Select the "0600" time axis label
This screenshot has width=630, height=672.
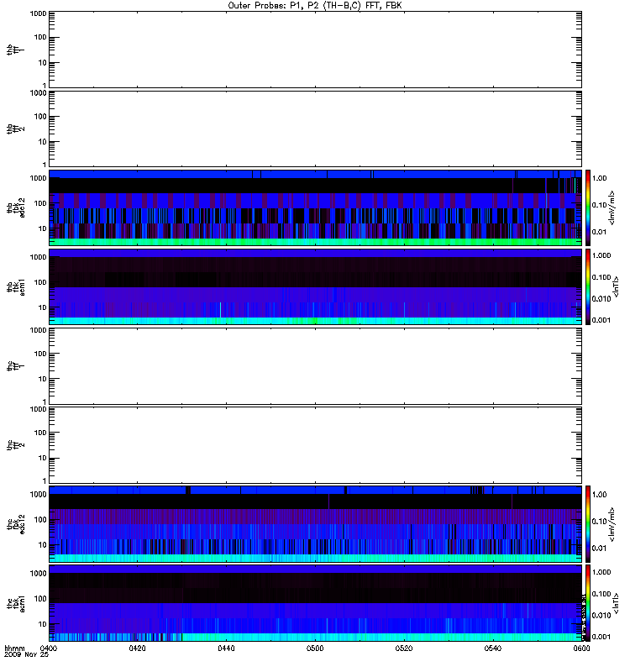tap(581, 648)
